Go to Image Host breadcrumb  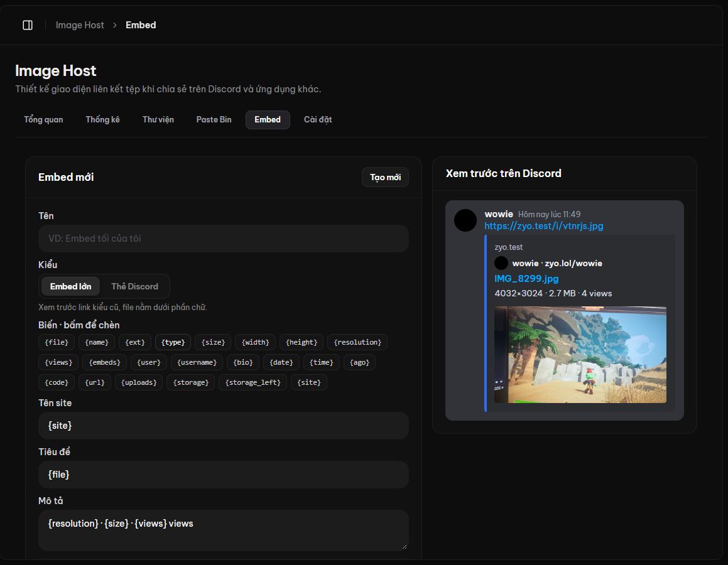(x=80, y=25)
